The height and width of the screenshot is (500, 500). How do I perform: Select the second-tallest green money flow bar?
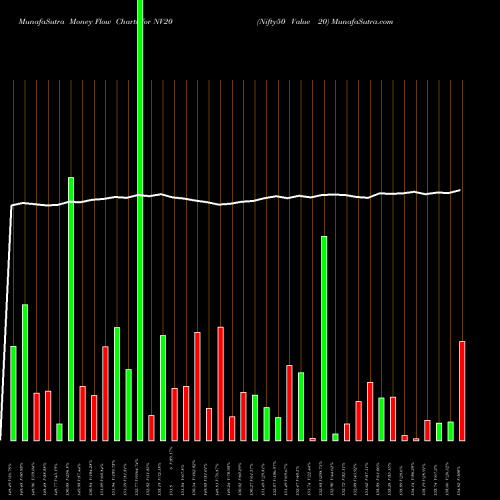[x=71, y=309]
